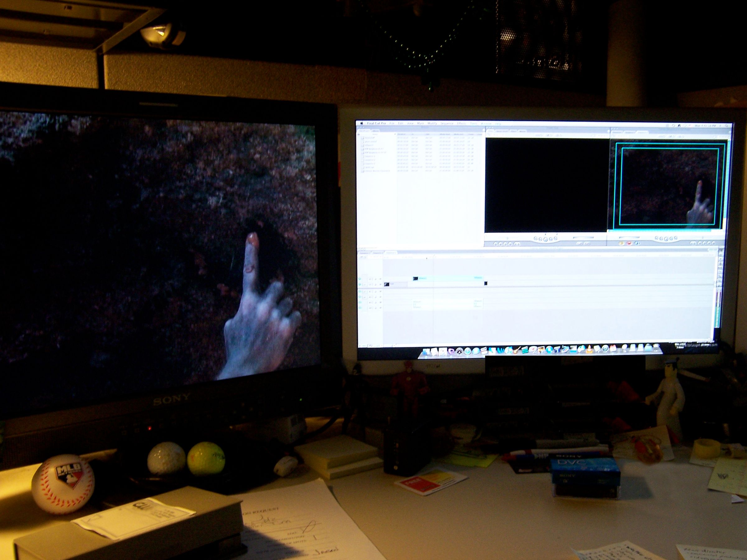747x560 pixels.
Task: Click the Spotlight magnifier in menu bar
Action: (726, 126)
